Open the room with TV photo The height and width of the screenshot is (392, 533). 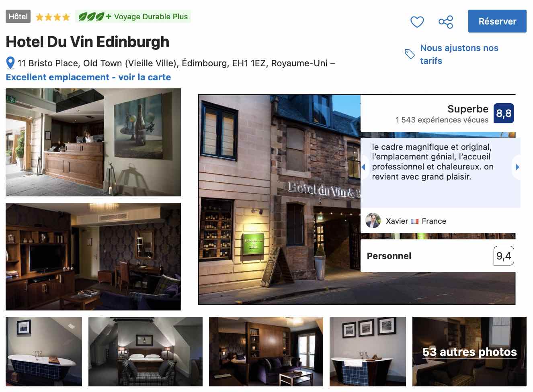coord(93,257)
